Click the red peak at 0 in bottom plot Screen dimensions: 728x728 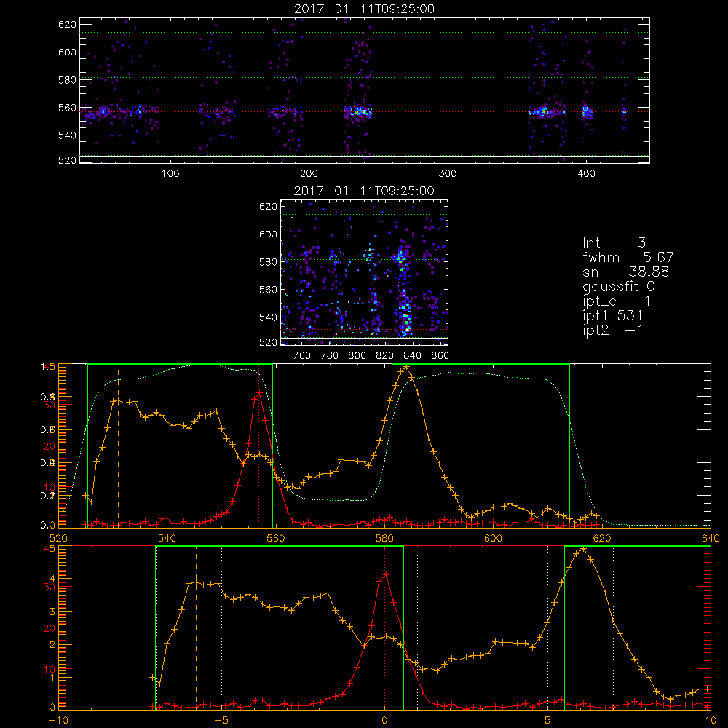(x=385, y=575)
